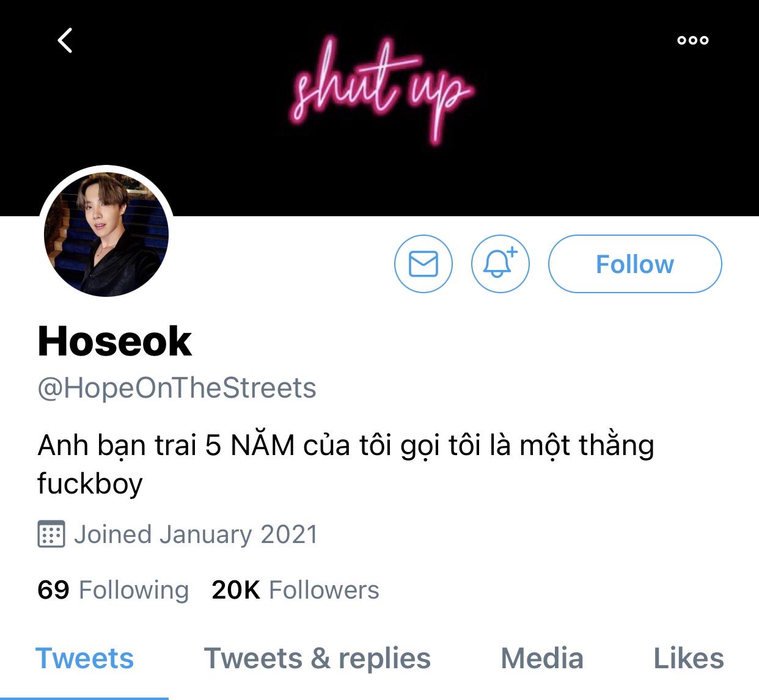The width and height of the screenshot is (759, 700).
Task: Click the Vietnamese bio text's first line
Action: (345, 445)
